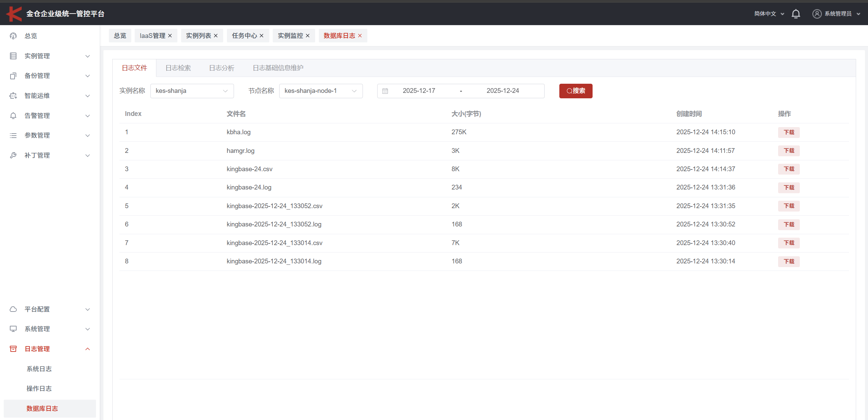Download the kbha.log file
This screenshot has height=420, width=868.
coord(789,132)
